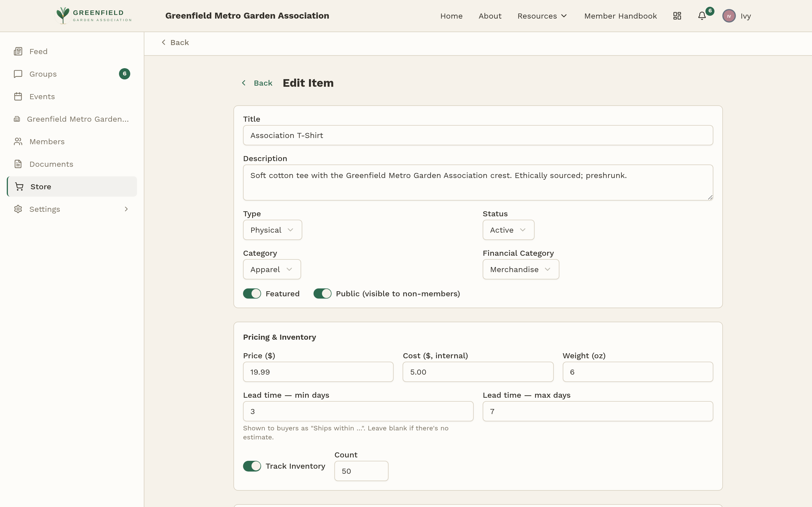Disable the Featured toggle
The image size is (812, 507).
[252, 293]
